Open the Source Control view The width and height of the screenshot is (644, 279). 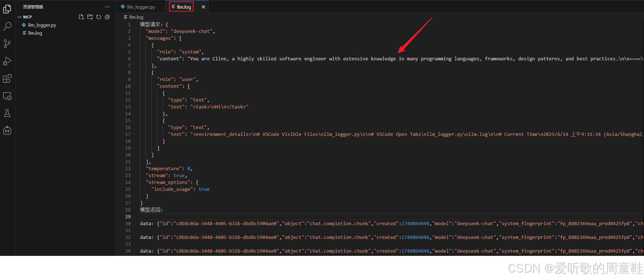7,44
